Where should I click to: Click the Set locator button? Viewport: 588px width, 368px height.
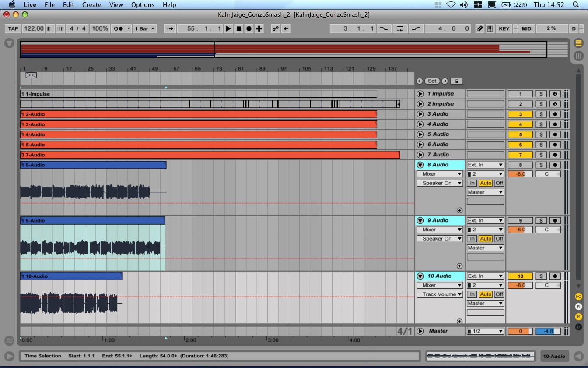(x=432, y=81)
